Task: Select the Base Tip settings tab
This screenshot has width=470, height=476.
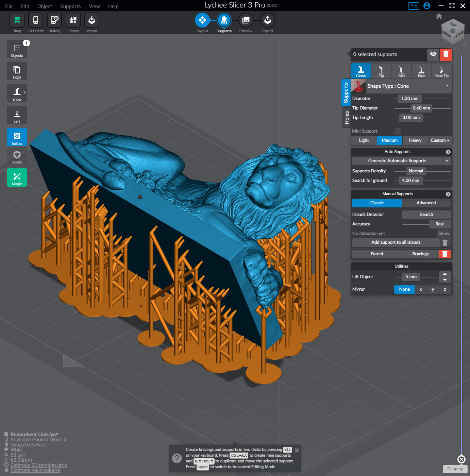Action: 442,71
